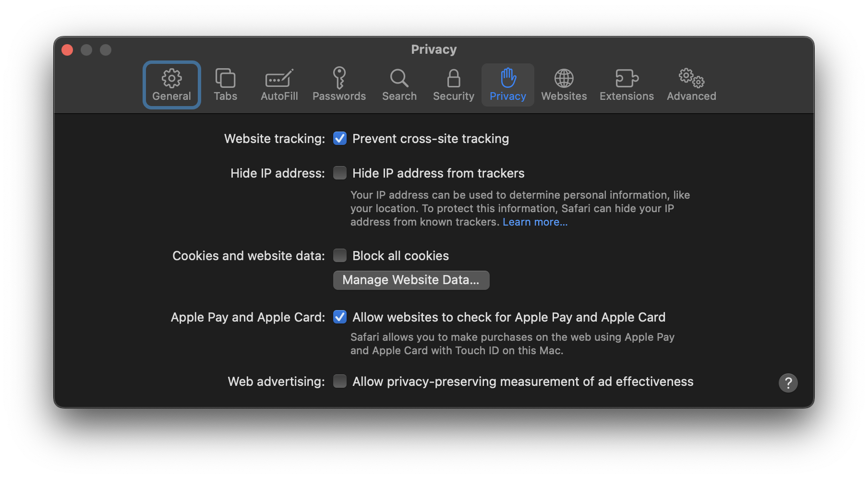
Task: Select the Privacy hand icon tab
Action: coord(507,85)
